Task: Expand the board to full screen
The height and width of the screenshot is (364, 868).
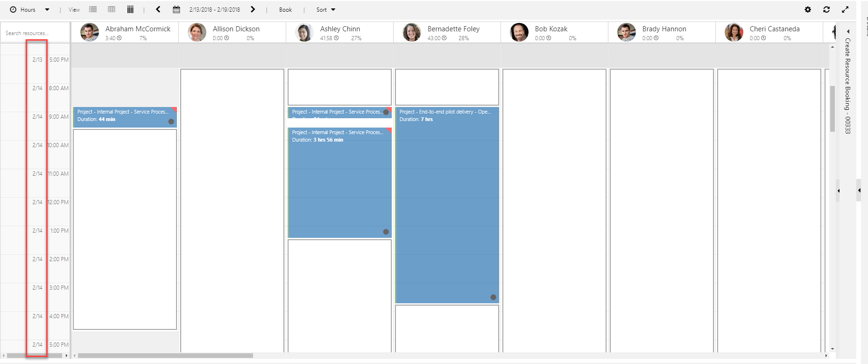Action: pyautogui.click(x=845, y=9)
